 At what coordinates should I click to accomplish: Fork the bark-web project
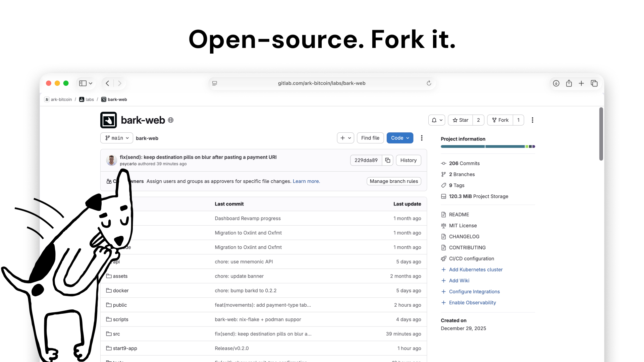500,120
